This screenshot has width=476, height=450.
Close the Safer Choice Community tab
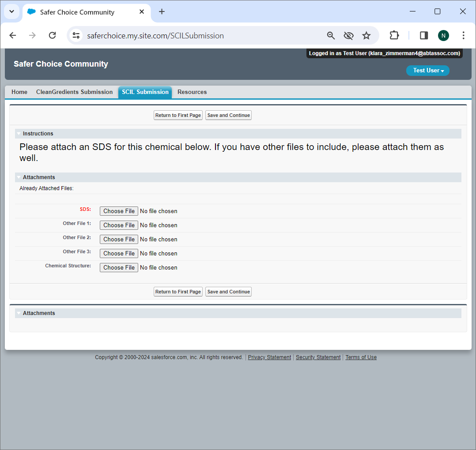[141, 11]
